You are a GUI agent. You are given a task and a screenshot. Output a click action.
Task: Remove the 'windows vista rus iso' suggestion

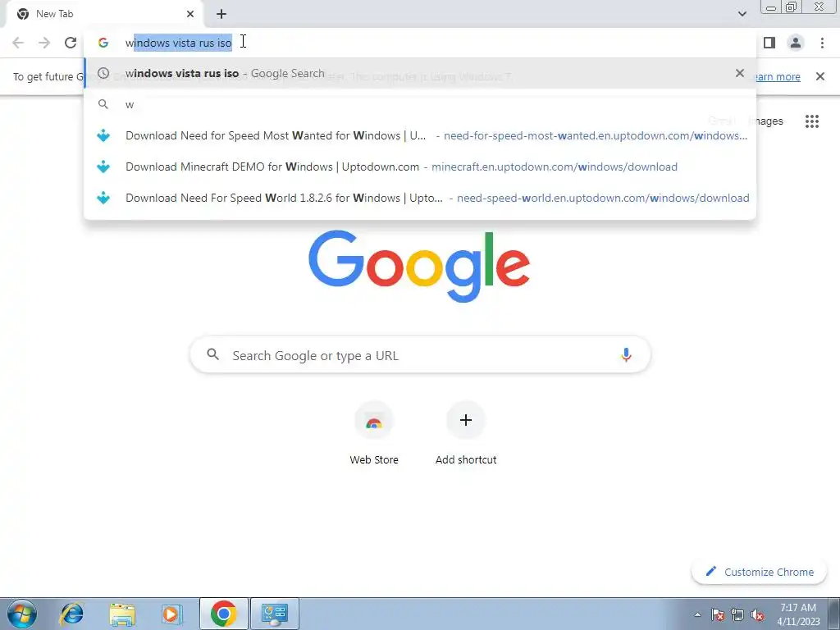[x=740, y=73]
